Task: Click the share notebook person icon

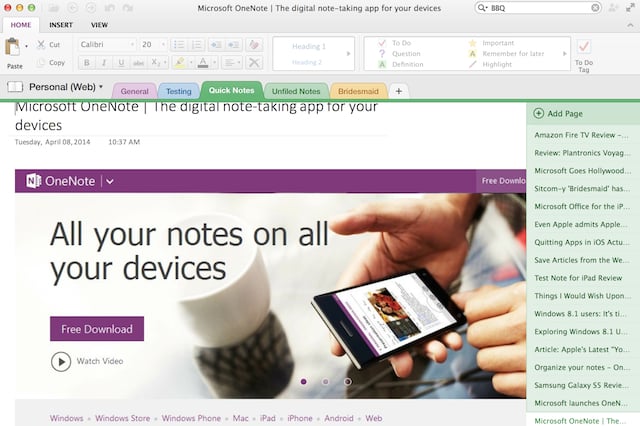Action: tap(613, 8)
